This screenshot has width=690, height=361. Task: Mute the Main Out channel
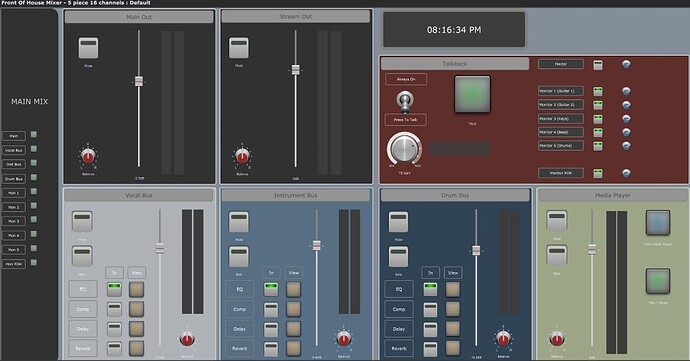point(88,48)
